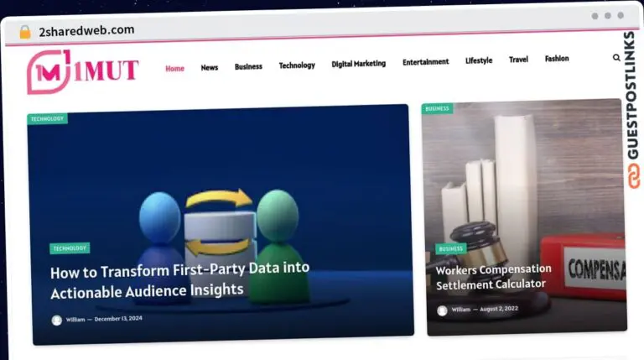Navigate to the Entertainment section

(425, 62)
